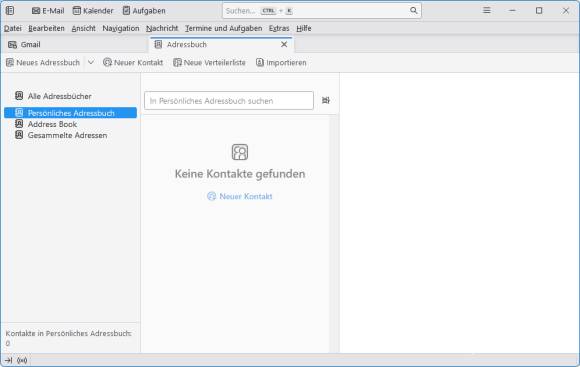
Task: Click the Kontakte in Persönliches Adressbuch count
Action: (x=69, y=338)
